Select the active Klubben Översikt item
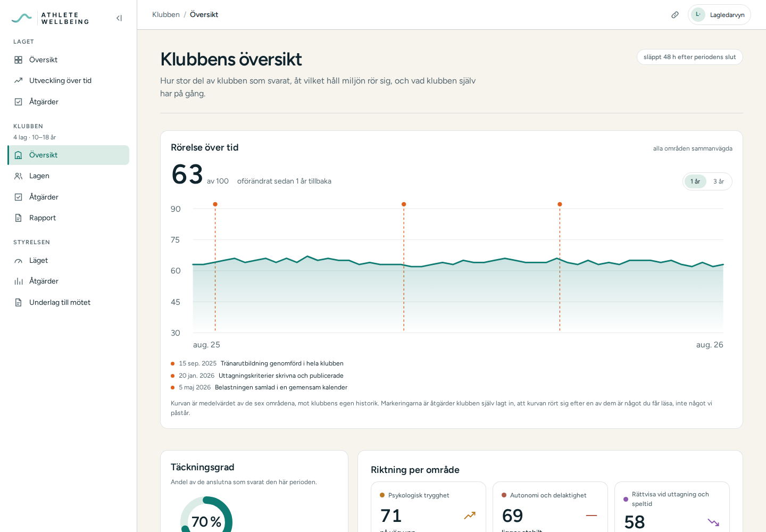Viewport: 766px width, 532px height. tap(68, 155)
